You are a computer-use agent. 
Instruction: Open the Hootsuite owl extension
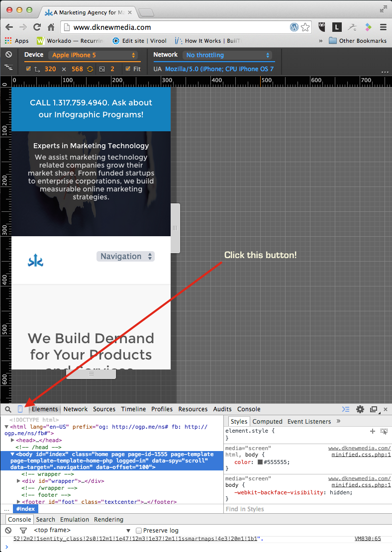(321, 27)
